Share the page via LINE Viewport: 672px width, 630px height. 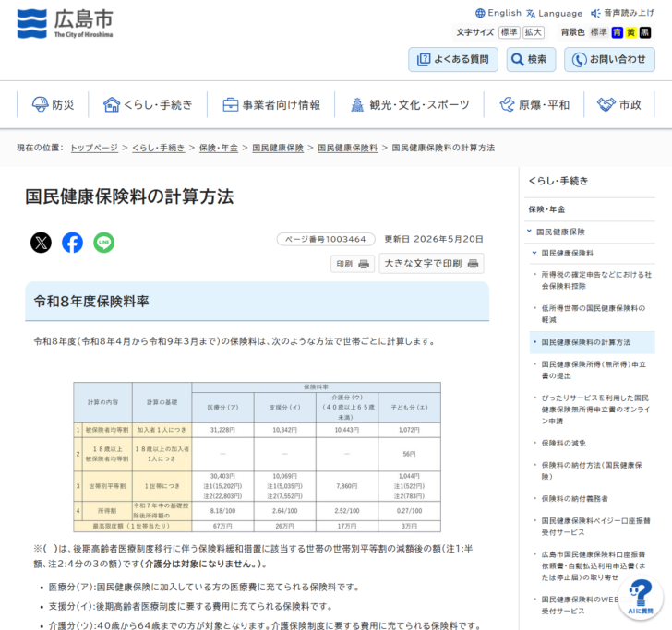(103, 243)
